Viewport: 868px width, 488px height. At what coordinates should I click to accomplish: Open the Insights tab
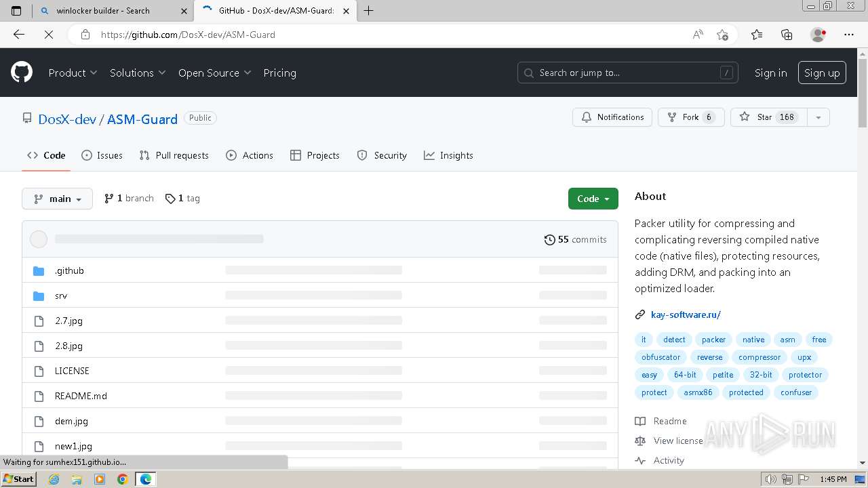pos(448,155)
